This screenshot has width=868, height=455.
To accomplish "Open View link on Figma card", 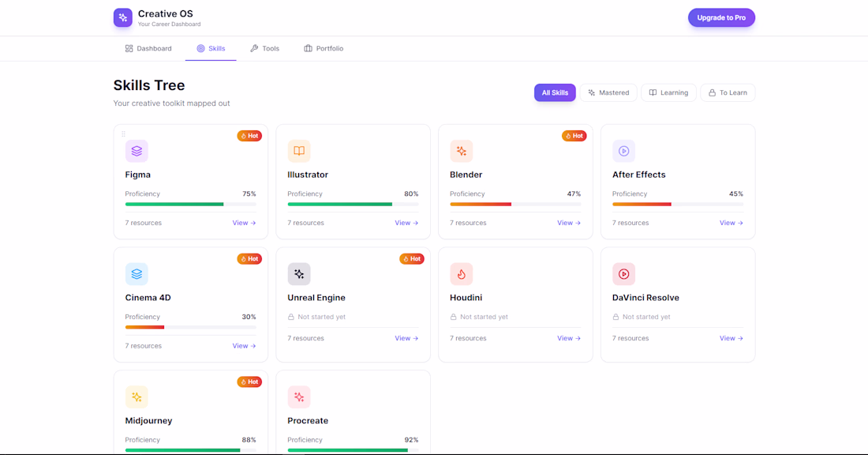I will 244,223.
